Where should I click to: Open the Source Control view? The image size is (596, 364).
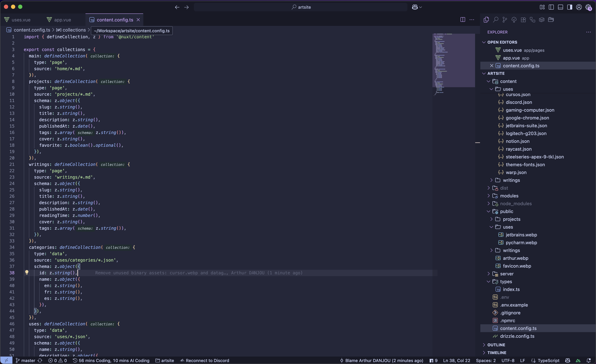point(505,19)
